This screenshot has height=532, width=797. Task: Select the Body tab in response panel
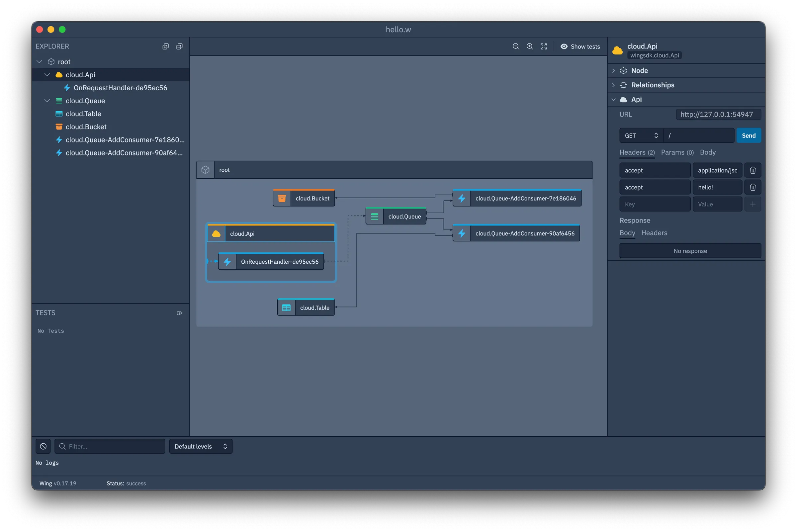coord(627,233)
